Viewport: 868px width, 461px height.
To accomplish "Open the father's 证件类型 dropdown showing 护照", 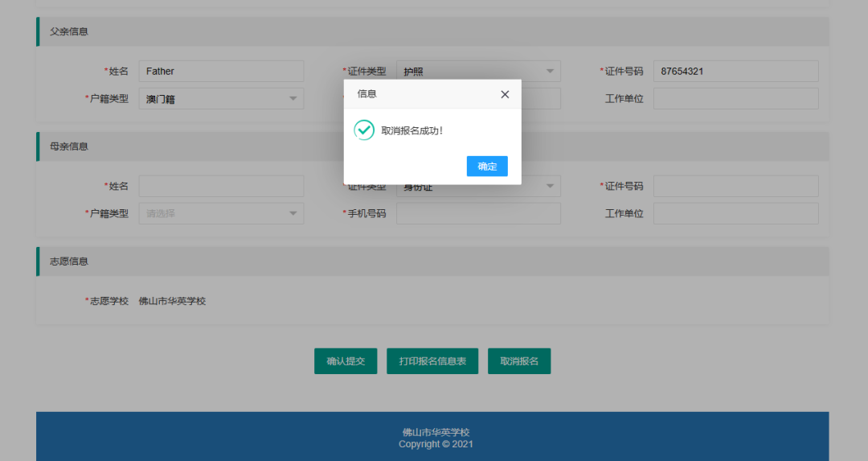I will (550, 71).
